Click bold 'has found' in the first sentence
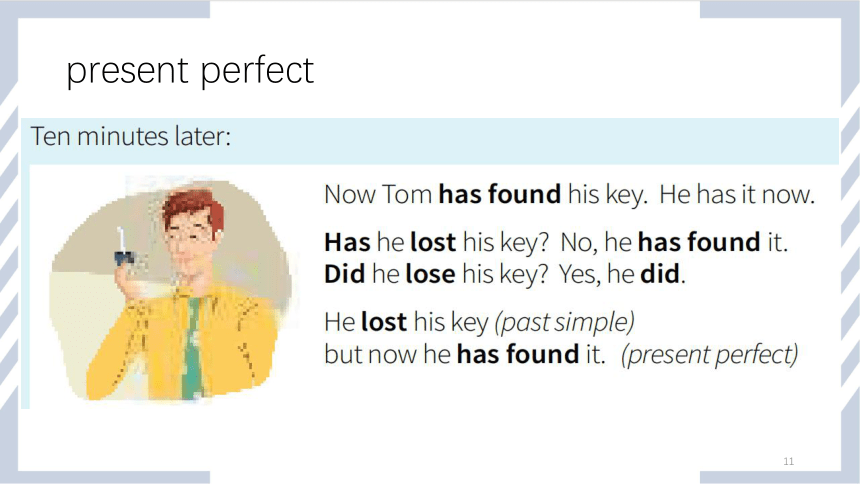 pyautogui.click(x=500, y=194)
